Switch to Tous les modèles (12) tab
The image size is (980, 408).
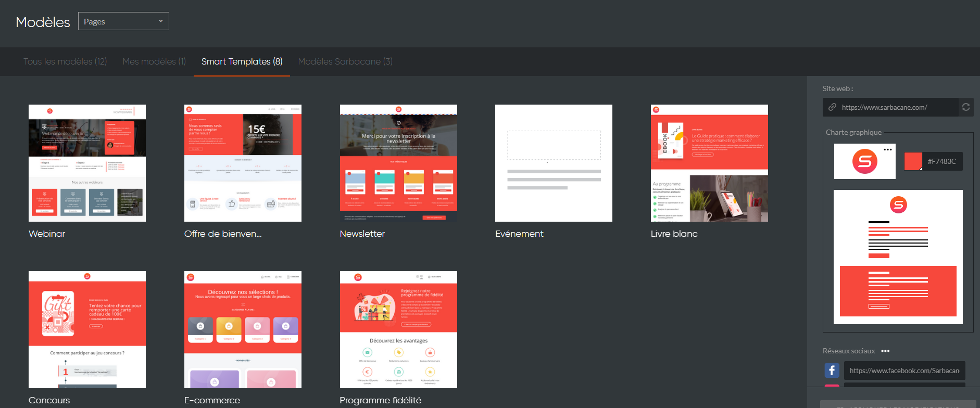pos(65,61)
